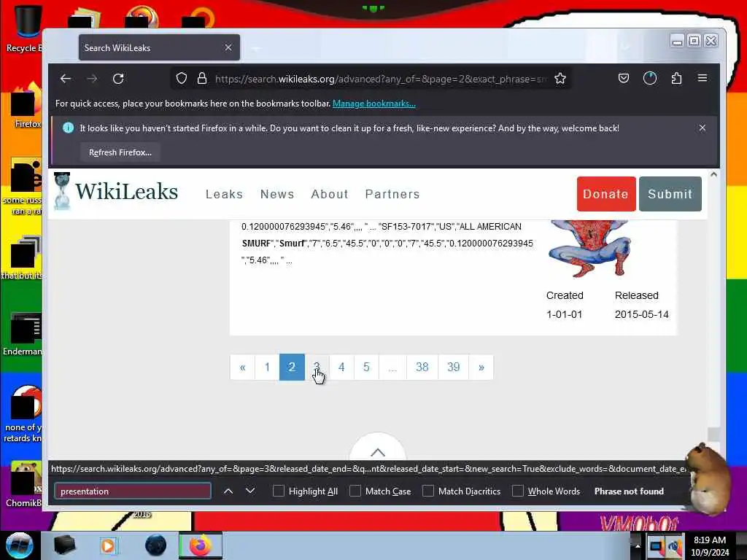
Task: Reload the page with the refresh icon
Action: tap(118, 79)
